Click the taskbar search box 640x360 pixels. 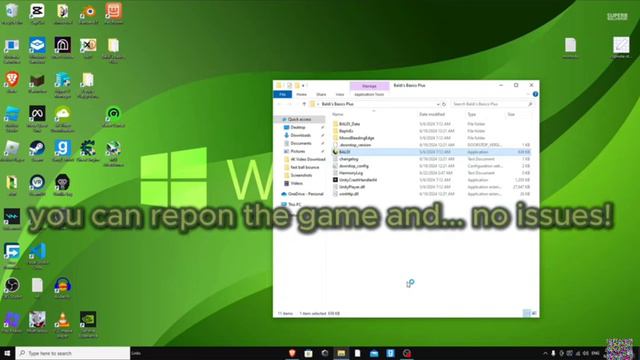click(73, 353)
